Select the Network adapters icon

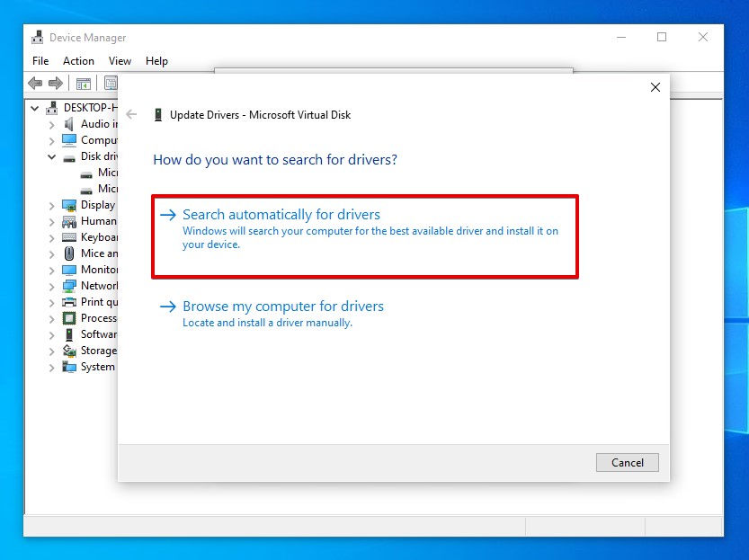pos(69,286)
